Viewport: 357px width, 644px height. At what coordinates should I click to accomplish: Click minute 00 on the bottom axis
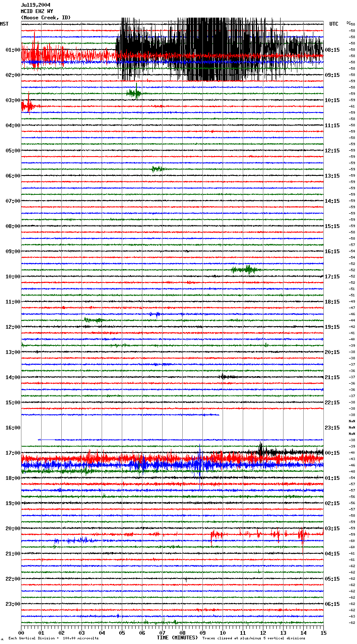click(x=21, y=633)
